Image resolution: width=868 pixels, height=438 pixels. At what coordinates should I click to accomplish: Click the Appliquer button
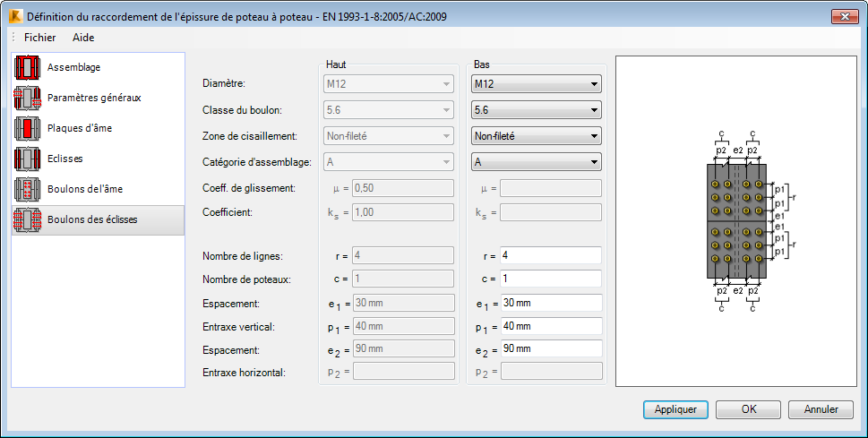[675, 409]
